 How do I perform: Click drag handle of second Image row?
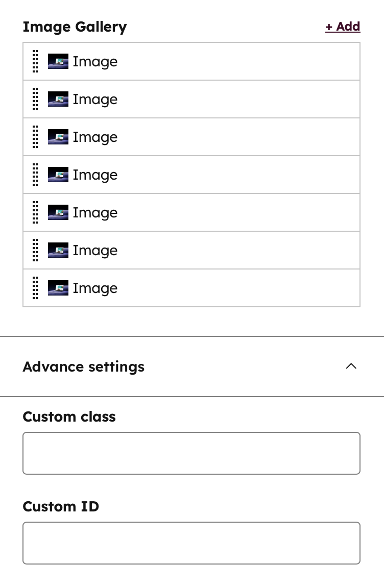pyautogui.click(x=35, y=99)
